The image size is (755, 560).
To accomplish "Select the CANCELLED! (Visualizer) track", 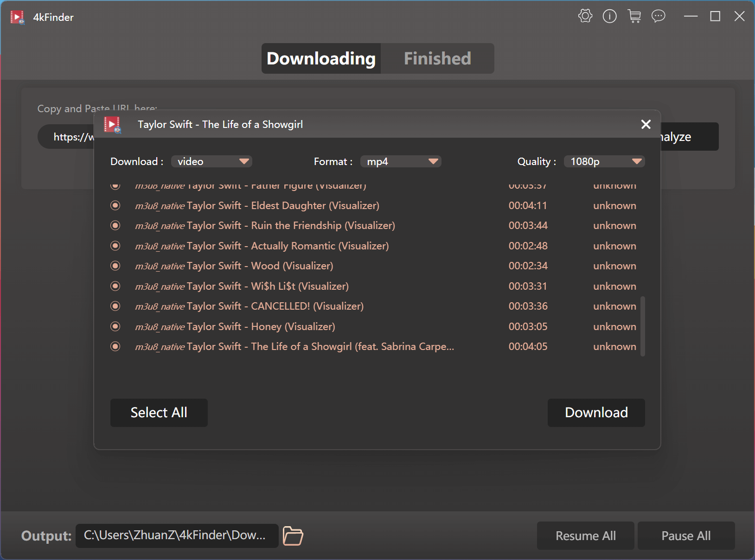I will pyautogui.click(x=115, y=306).
